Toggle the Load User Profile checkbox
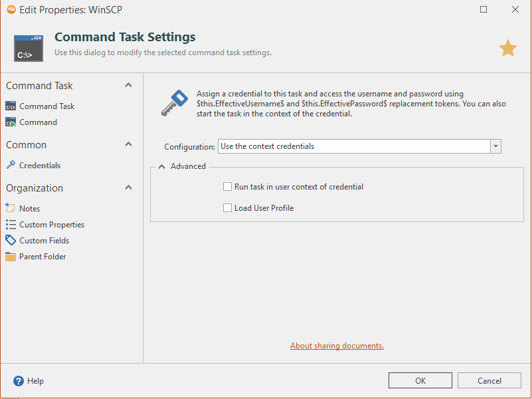 pyautogui.click(x=228, y=208)
